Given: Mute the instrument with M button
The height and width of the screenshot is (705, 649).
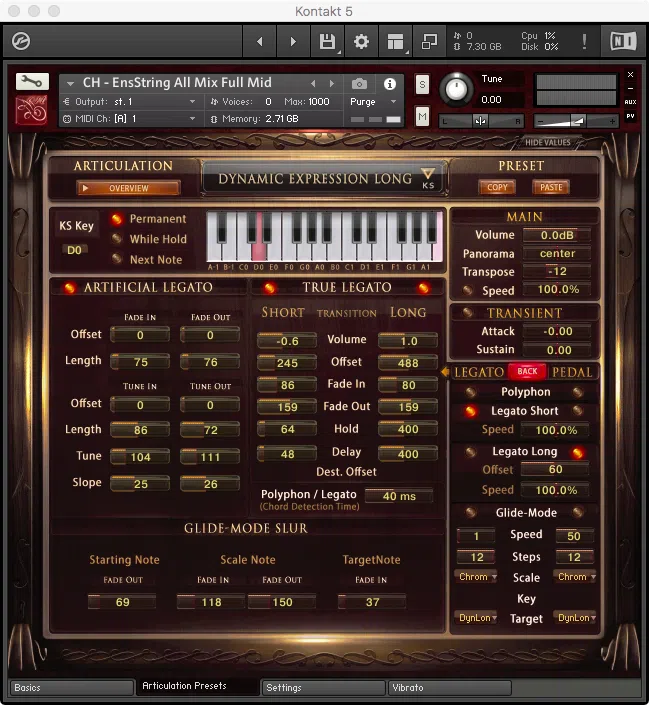Looking at the screenshot, I should tap(422, 118).
